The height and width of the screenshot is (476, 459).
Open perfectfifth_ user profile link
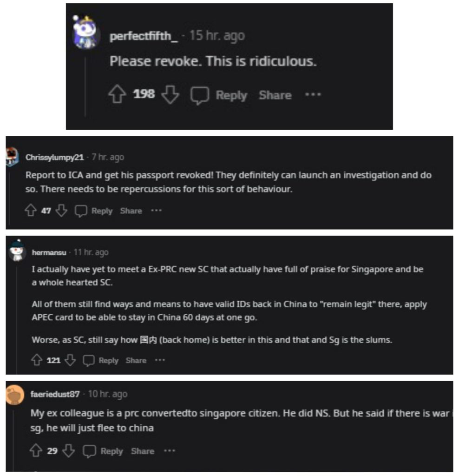[x=144, y=36]
